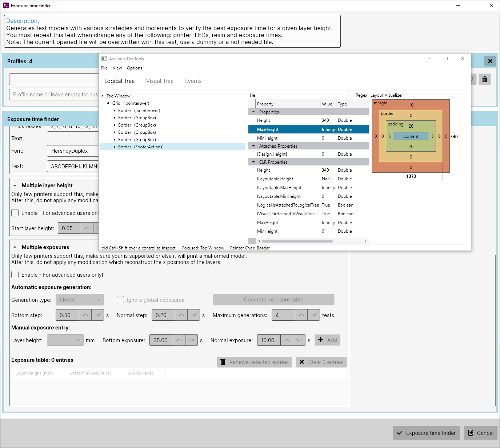Image resolution: width=500 pixels, height=448 pixels.
Task: Open the Options menu in DevTools
Action: point(134,68)
